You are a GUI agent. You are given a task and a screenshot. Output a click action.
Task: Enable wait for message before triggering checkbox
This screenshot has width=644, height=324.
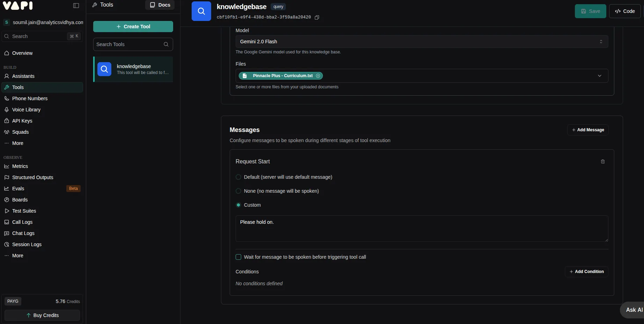tap(238, 257)
